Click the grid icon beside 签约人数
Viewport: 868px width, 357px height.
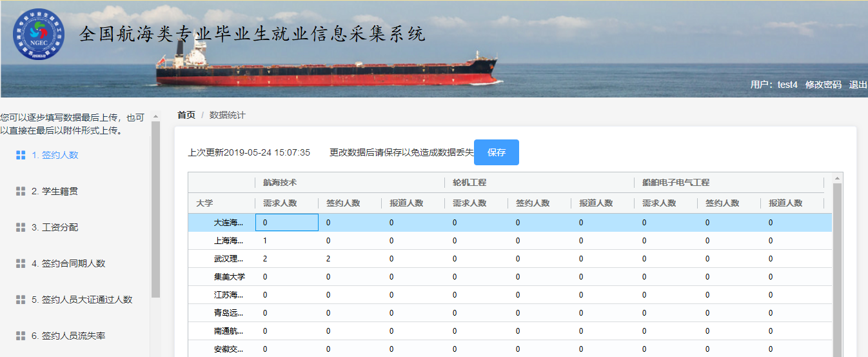pos(21,155)
